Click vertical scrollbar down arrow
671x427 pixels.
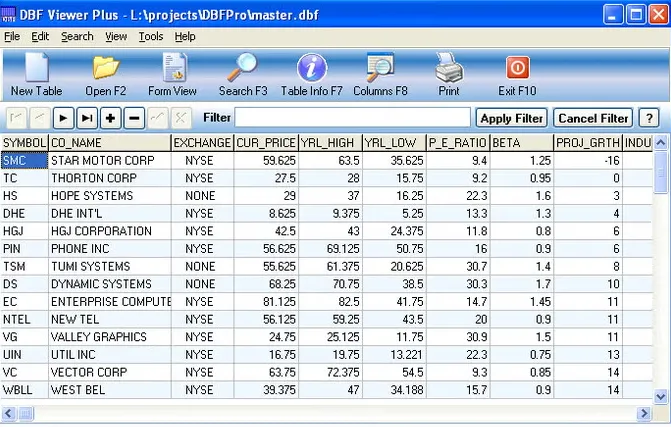coord(661,397)
